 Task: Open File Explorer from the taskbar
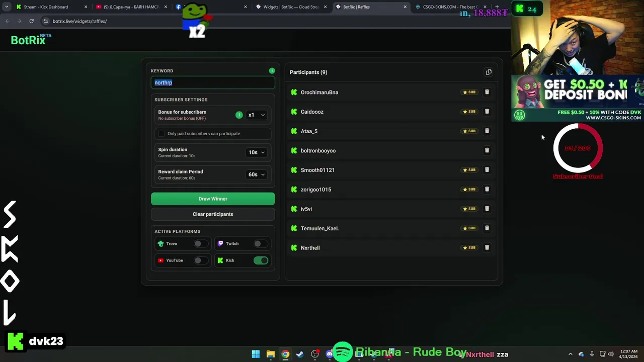[270, 354]
